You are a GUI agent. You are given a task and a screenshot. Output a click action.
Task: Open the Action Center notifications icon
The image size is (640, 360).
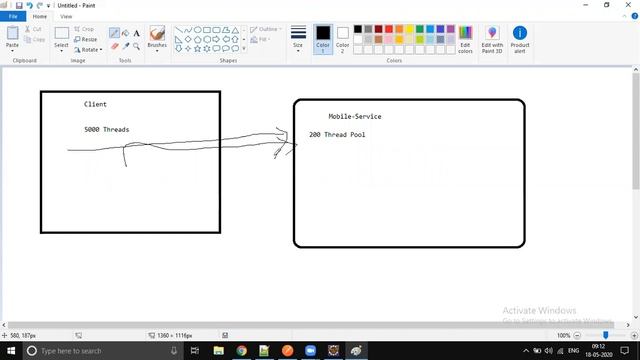(x=624, y=351)
